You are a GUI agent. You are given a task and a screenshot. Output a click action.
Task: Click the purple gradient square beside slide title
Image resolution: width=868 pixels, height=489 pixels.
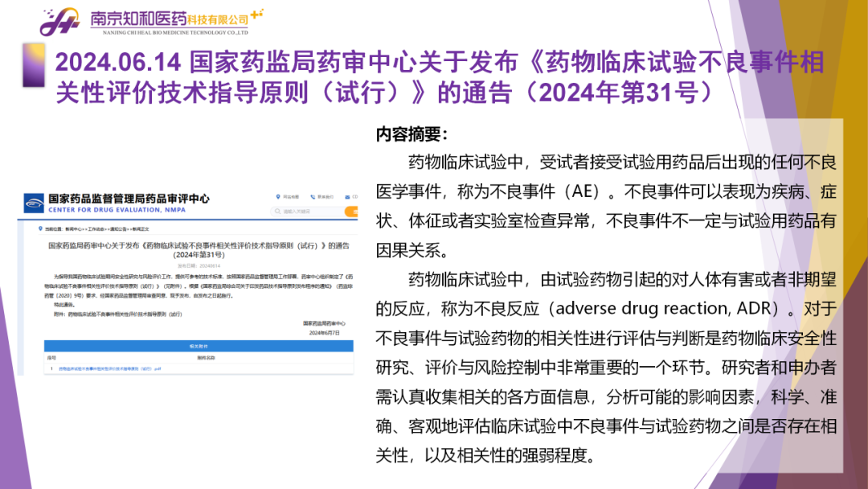click(33, 64)
